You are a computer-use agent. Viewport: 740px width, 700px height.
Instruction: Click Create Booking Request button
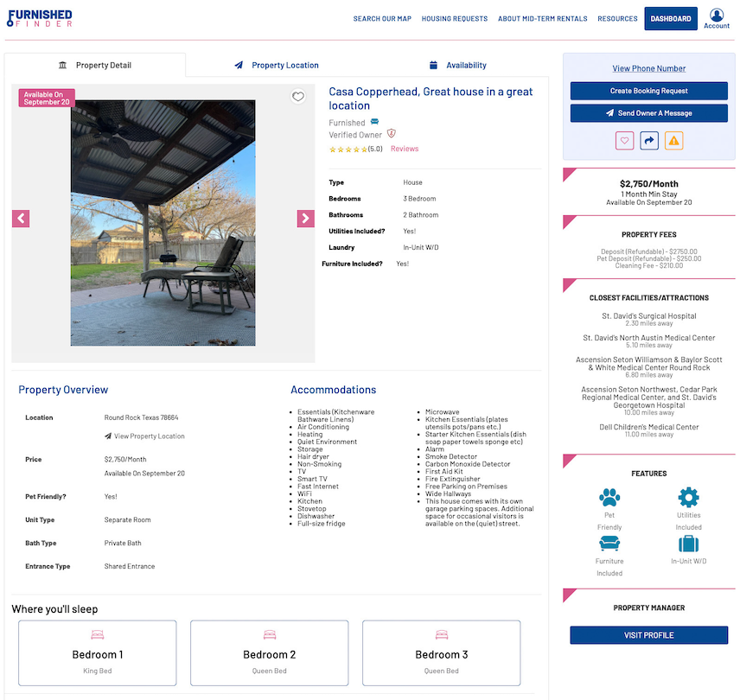[649, 91]
